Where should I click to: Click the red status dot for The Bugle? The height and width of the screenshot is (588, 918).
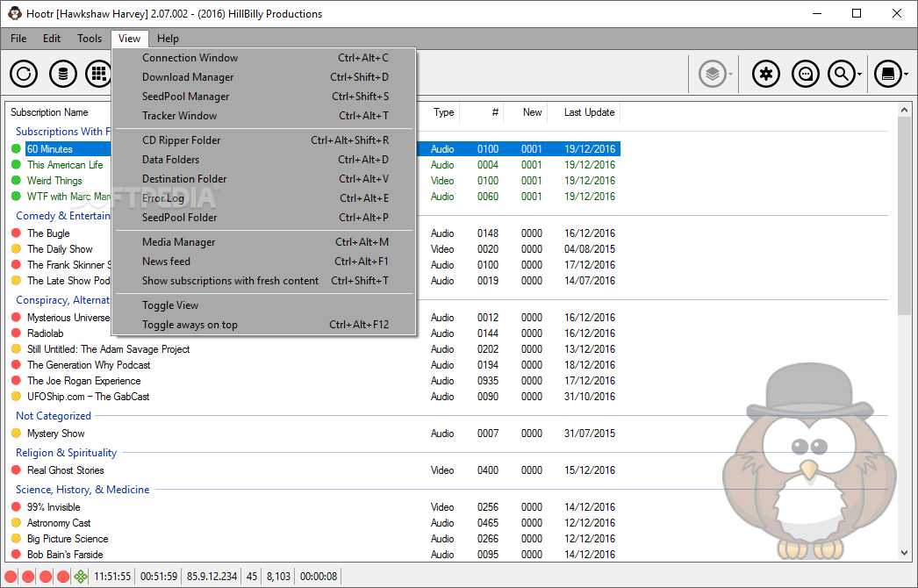(x=16, y=233)
